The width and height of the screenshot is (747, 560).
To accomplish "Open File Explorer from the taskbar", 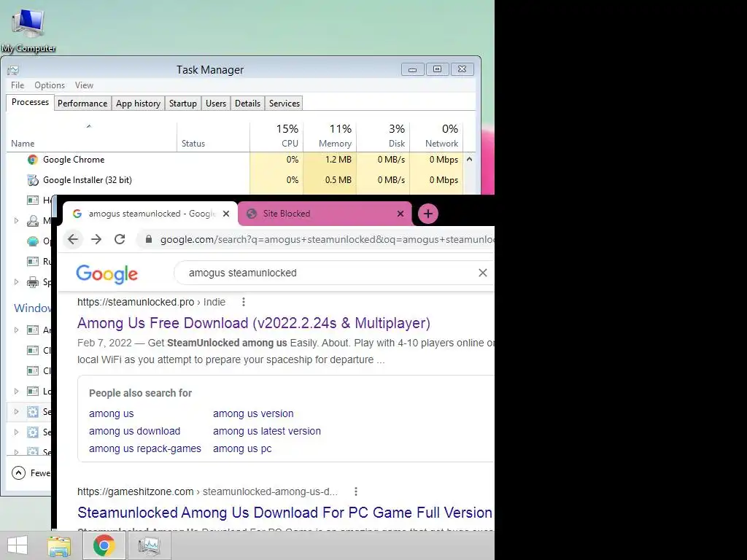I will [x=59, y=545].
